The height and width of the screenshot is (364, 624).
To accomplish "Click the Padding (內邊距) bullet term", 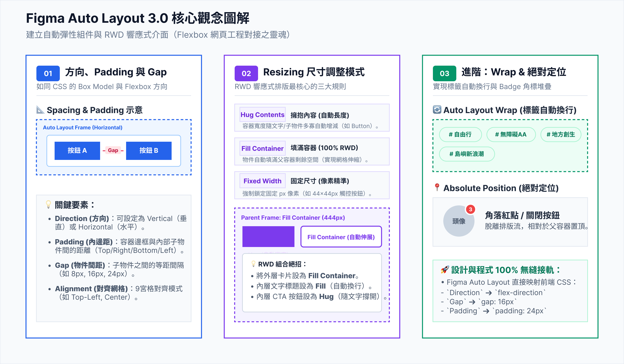I will tap(84, 242).
